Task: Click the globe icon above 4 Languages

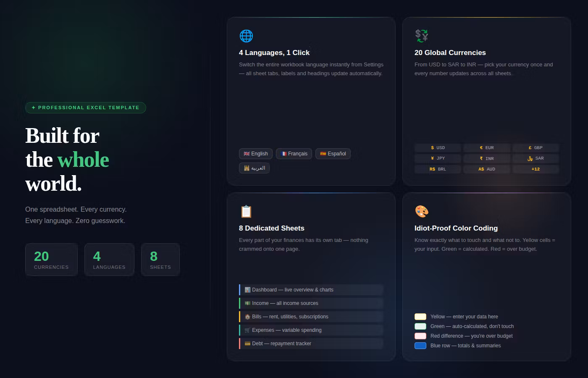Action: tap(246, 36)
